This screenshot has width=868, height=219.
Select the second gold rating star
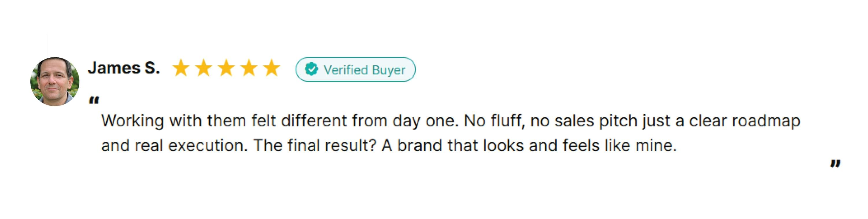coord(203,68)
